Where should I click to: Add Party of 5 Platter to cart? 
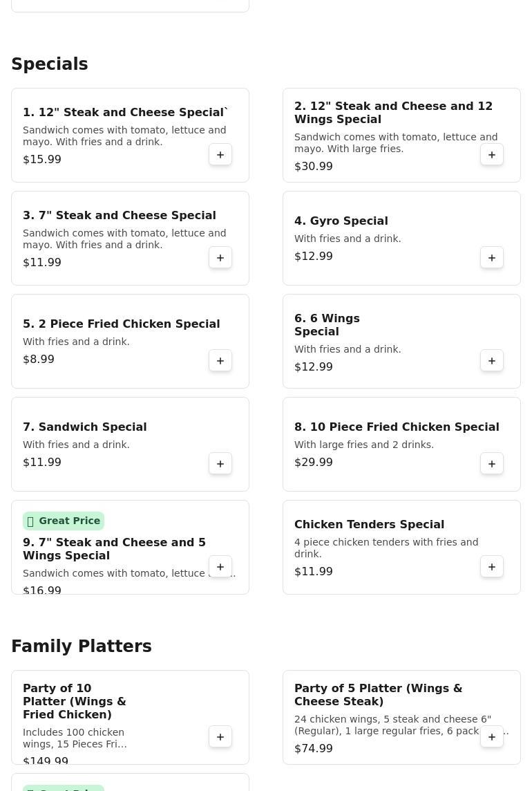click(x=492, y=737)
